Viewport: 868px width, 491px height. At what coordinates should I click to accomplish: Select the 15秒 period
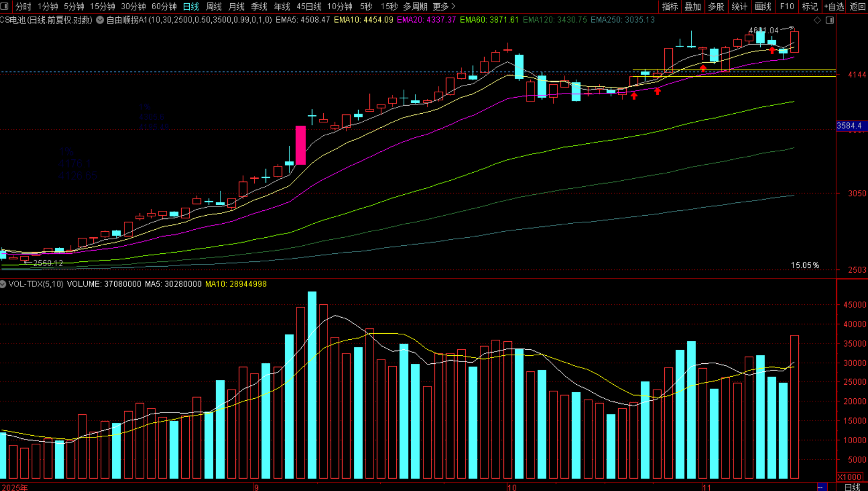[389, 6]
